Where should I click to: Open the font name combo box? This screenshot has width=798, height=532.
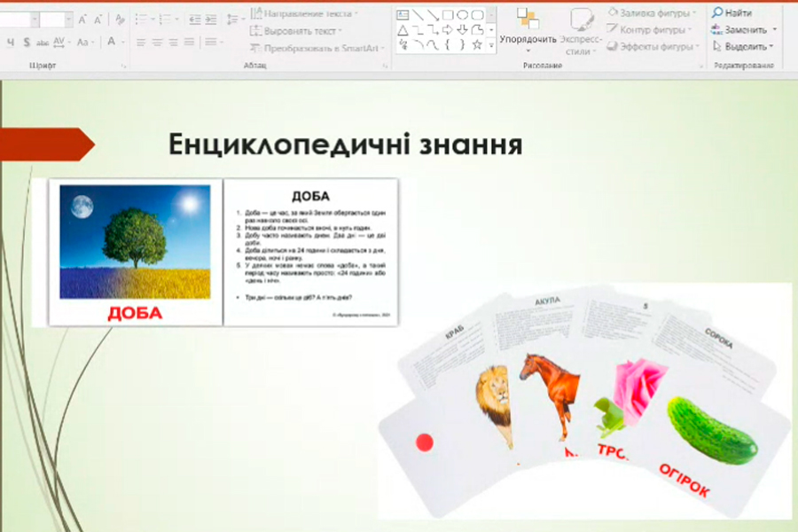coord(20,20)
